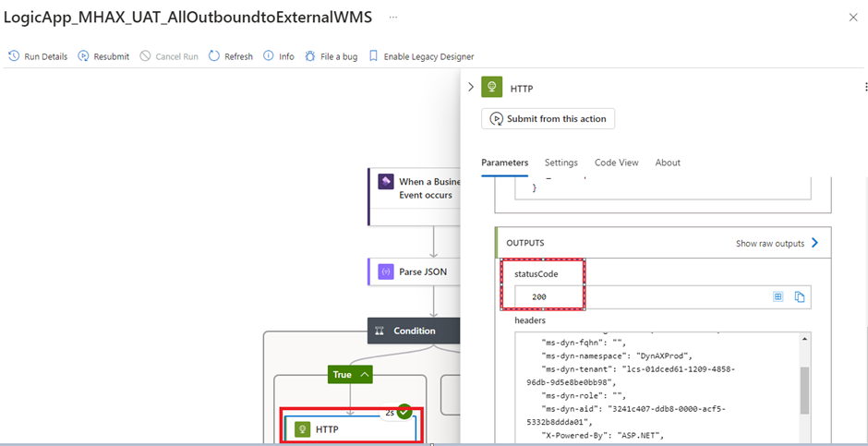The height and width of the screenshot is (446, 868).
Task: Open the Code View tab
Action: click(x=617, y=163)
